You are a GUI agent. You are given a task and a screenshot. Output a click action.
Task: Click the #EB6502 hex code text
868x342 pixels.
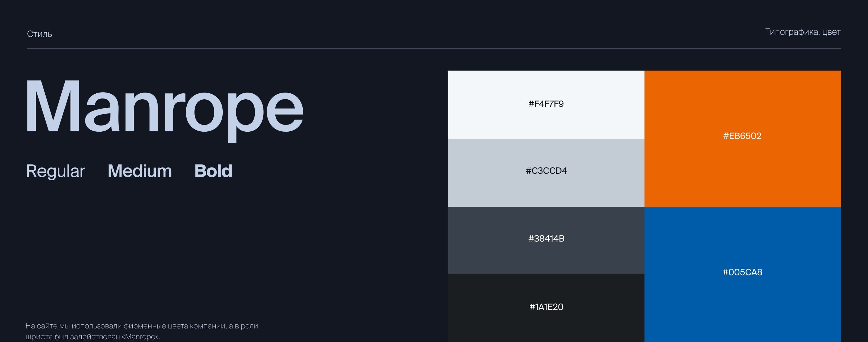pos(742,136)
